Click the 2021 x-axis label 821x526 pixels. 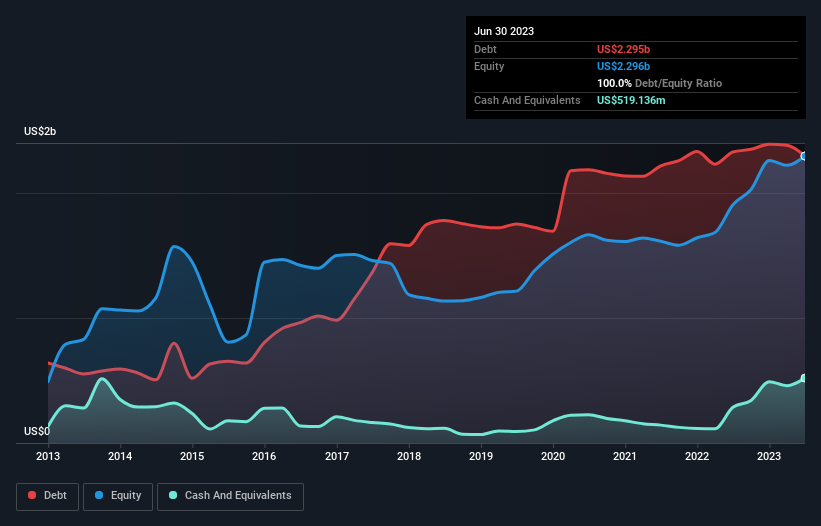(625, 456)
